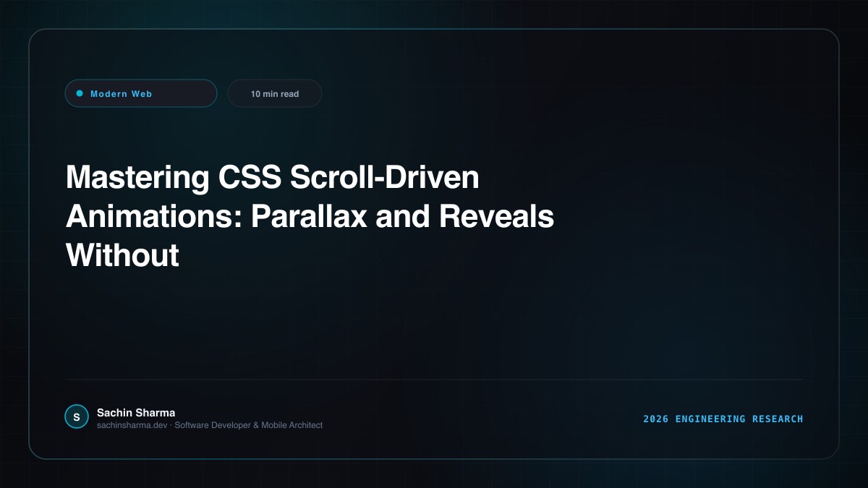Click the blue dot in the Modern Web pill
This screenshot has width=868, height=488.
coord(80,93)
